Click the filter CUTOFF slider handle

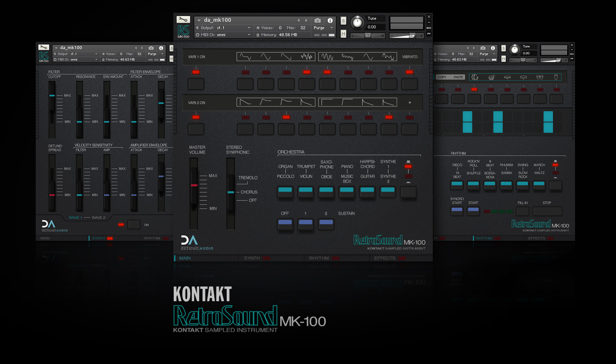tap(52, 96)
